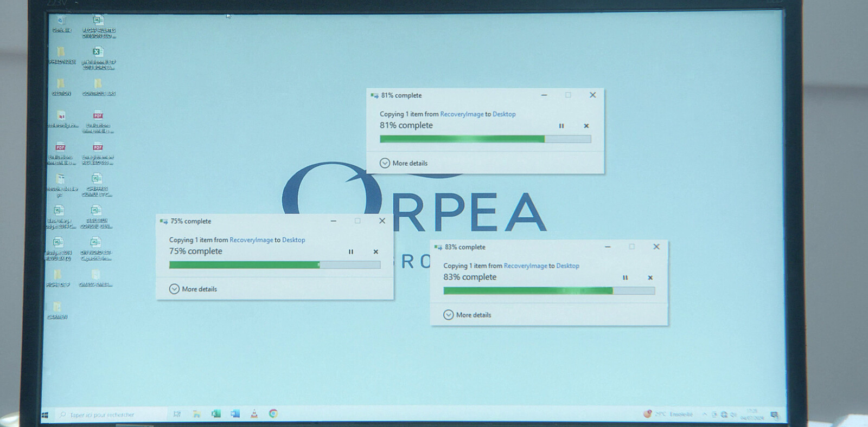Open RecoveryImage link in 83% complete dialog
Screen dimensions: 868x427
(525, 266)
